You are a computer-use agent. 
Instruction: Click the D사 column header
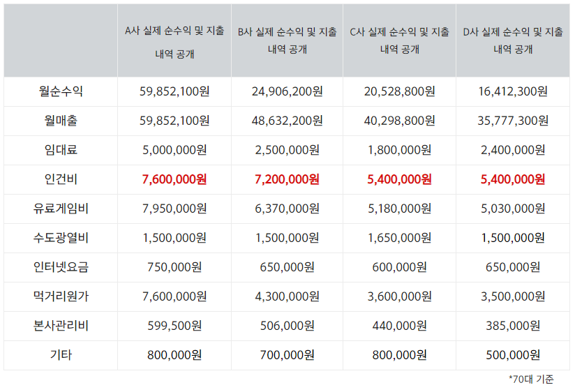coord(513,40)
